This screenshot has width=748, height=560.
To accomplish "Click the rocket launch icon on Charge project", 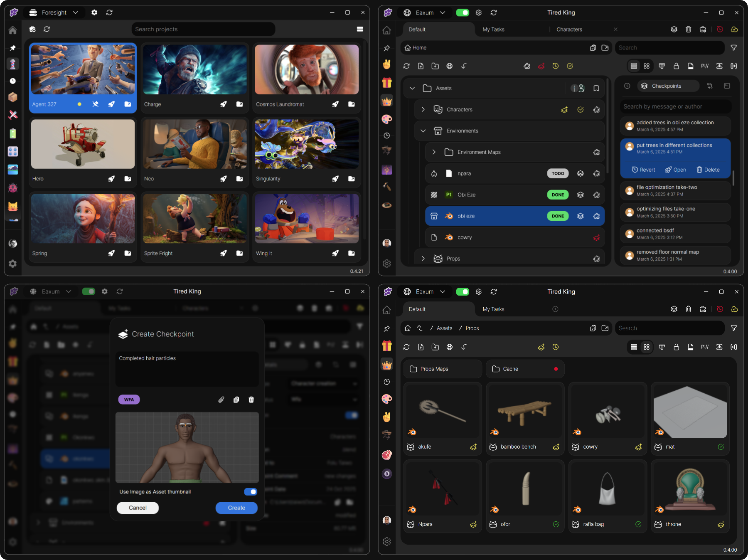I will (224, 104).
